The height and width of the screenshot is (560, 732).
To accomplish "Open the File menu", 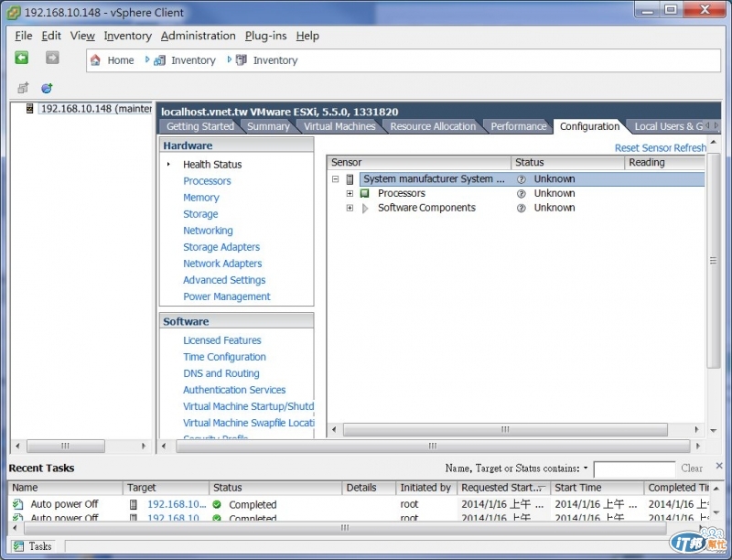I will (24, 36).
